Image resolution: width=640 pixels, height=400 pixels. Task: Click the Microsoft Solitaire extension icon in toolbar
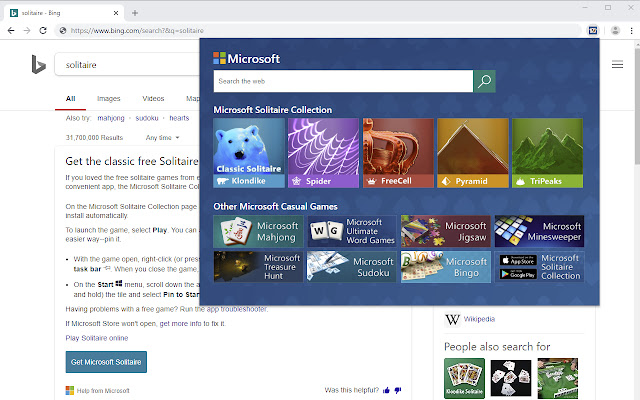tap(593, 31)
